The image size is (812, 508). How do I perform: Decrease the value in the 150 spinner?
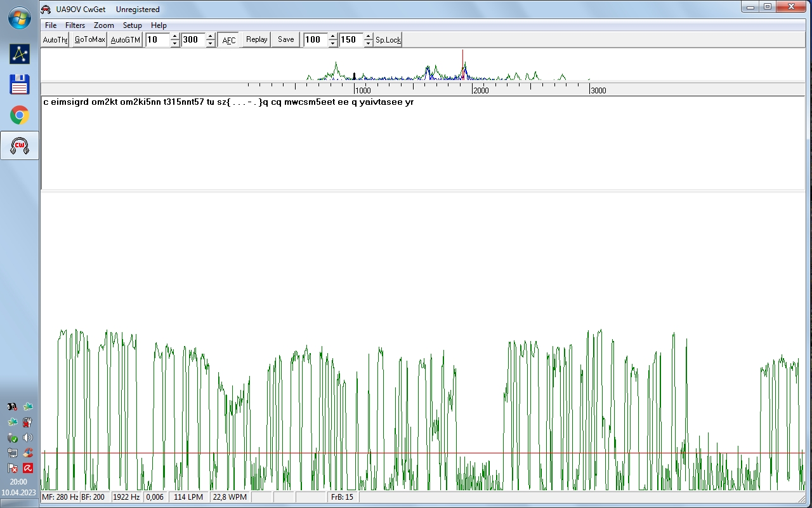(368, 44)
